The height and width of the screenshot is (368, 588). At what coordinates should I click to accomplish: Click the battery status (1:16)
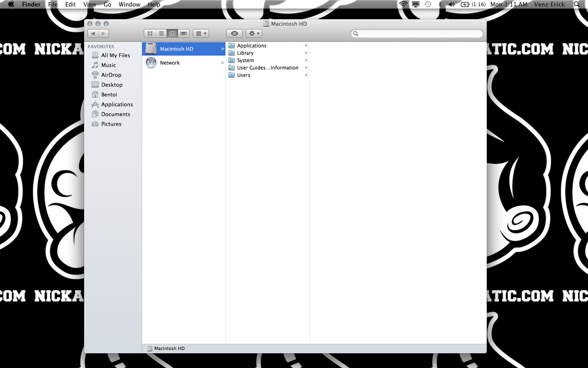[473, 4]
